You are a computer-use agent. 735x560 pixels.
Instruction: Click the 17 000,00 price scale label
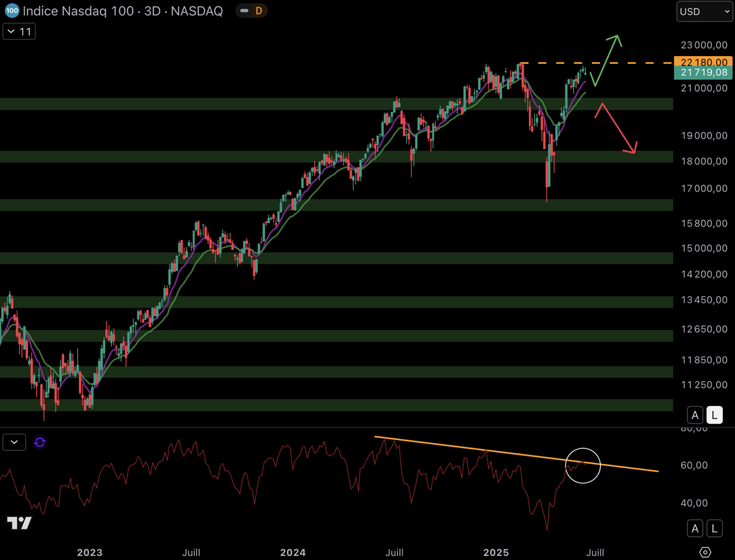(x=704, y=189)
